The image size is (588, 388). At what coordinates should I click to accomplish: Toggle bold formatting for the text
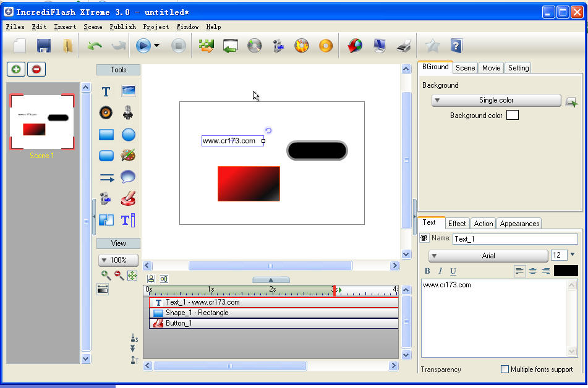pyautogui.click(x=427, y=271)
